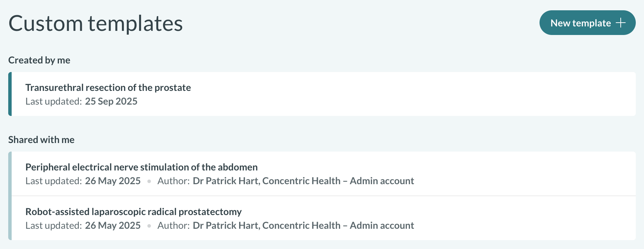Click the dark teal accent bar beside Transurethral
Screen dimensions: 644x249
10,94
